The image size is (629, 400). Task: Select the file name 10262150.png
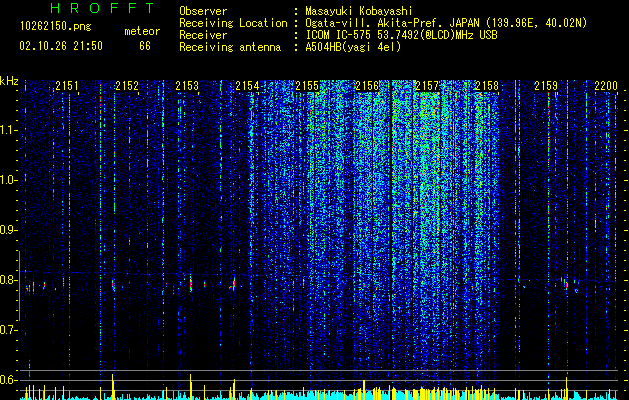(x=55, y=27)
